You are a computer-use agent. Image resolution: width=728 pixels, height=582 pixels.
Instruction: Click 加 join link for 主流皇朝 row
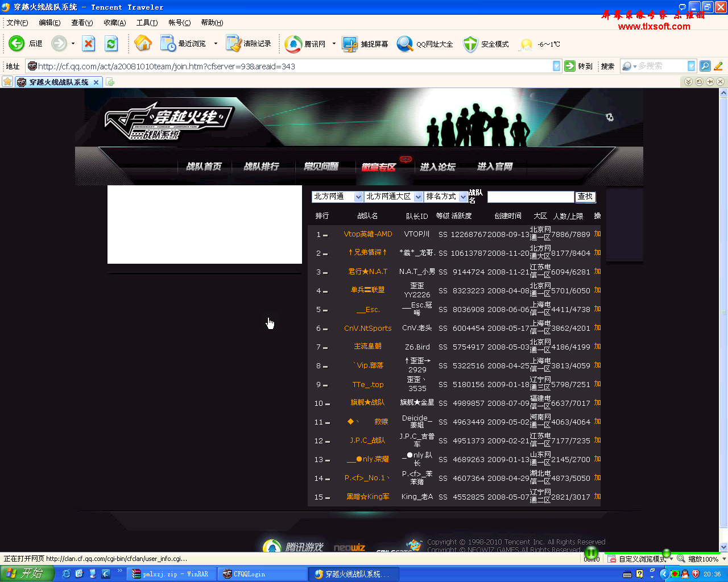click(x=597, y=346)
